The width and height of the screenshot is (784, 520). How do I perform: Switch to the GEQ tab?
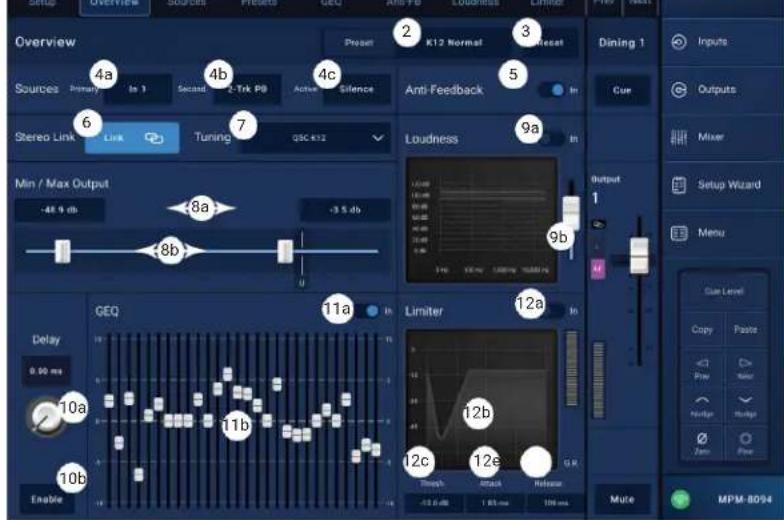tap(331, 4)
